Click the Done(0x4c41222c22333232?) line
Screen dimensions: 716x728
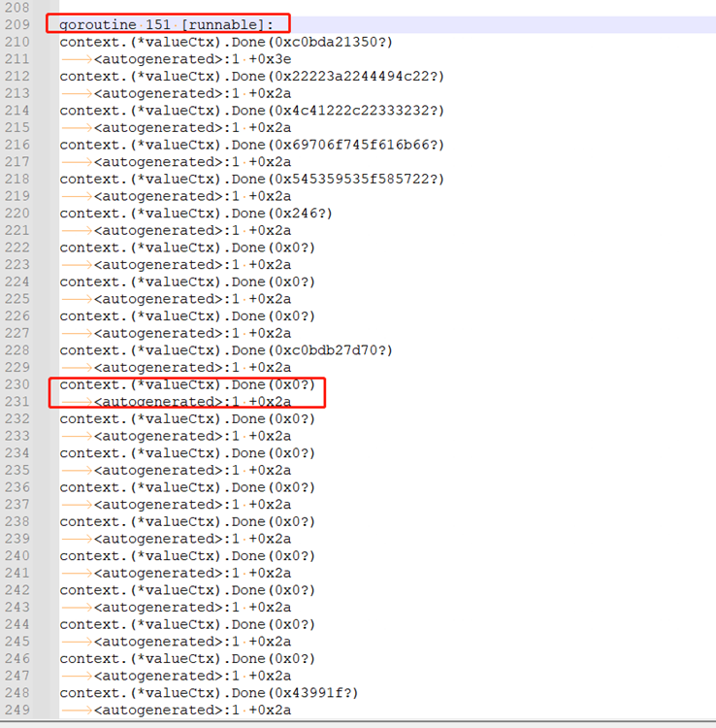click(252, 111)
